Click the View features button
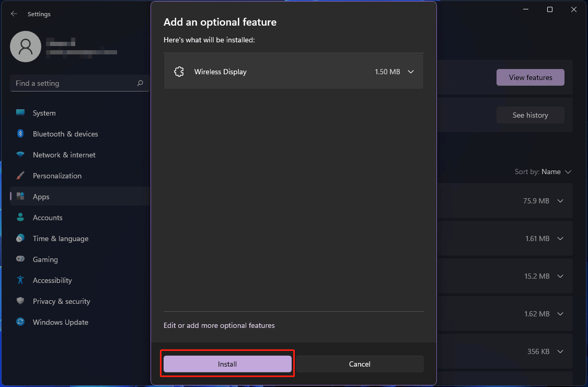This screenshot has width=588, height=387. 531,77
